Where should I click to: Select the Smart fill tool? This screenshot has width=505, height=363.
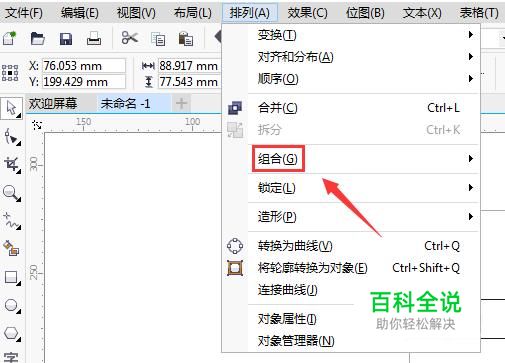(x=12, y=249)
